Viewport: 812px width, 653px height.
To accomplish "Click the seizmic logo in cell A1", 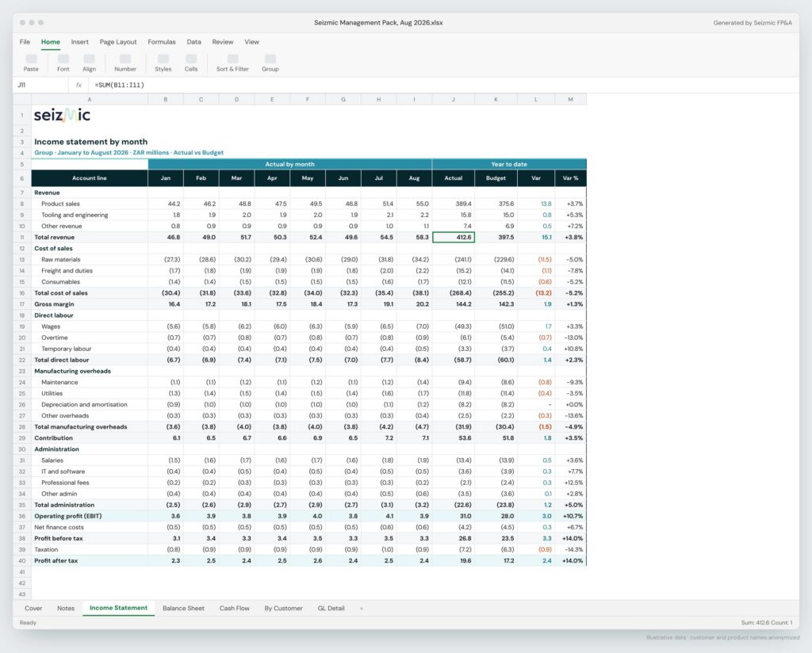I will click(62, 115).
